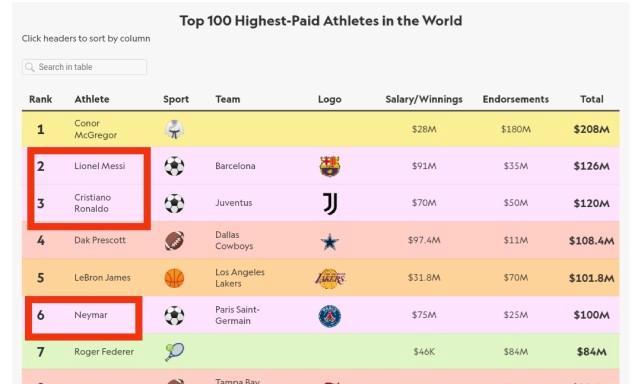The image size is (641, 384).
Task: Sort table by Rank header
Action: (x=40, y=99)
